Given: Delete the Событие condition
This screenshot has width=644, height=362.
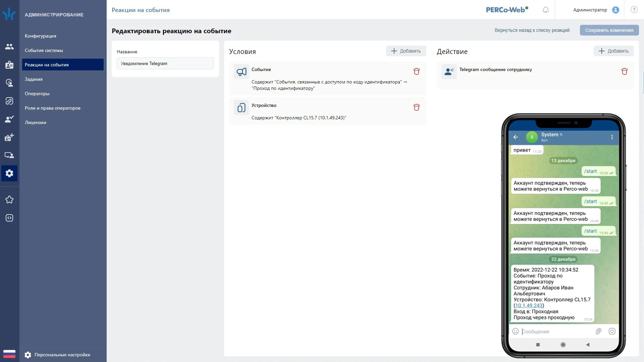Looking at the screenshot, I should pos(417,71).
